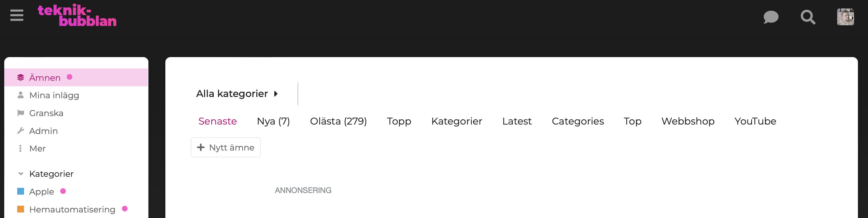Open the hamburger sidebar menu
The width and height of the screenshot is (868, 218).
point(17,16)
